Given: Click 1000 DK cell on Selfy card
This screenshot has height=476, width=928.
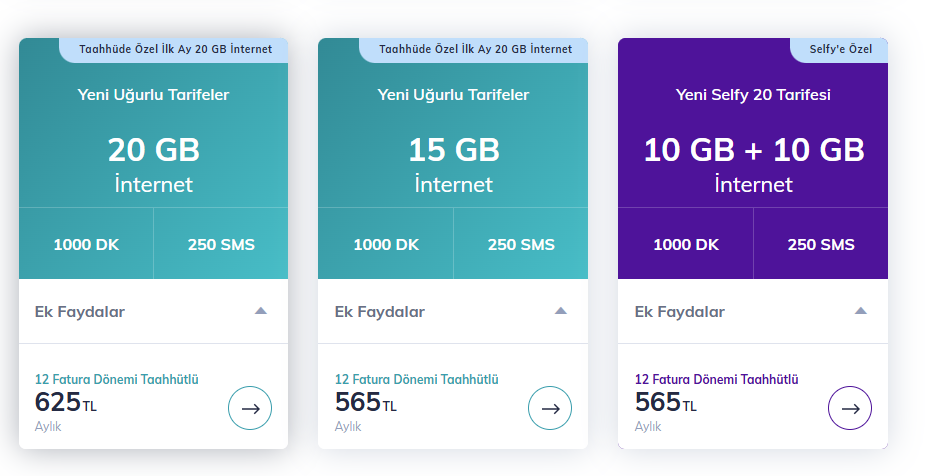Looking at the screenshot, I should tap(685, 244).
